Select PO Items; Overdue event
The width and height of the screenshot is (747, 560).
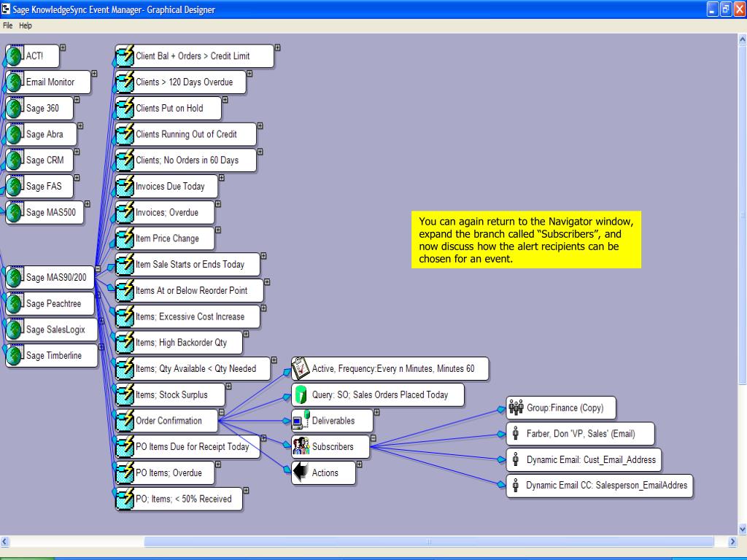[x=165, y=472]
